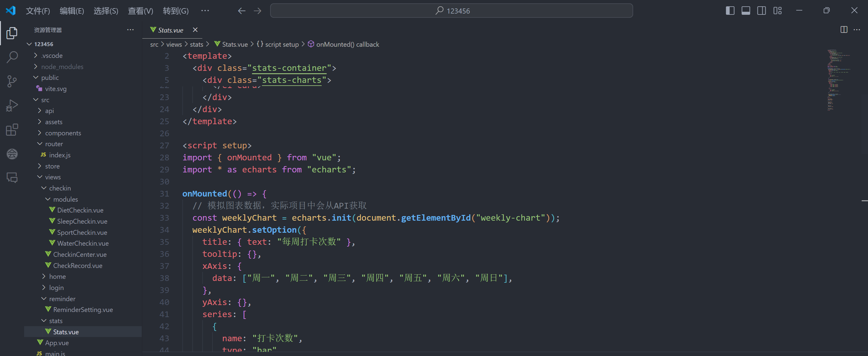Image resolution: width=868 pixels, height=356 pixels.
Task: Toggle the primary side bar visibility
Action: point(730,11)
